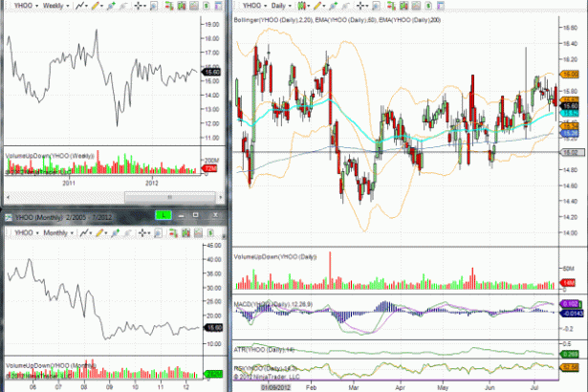Screen dimensions: 588x392
Task: Open Strategies dialog in Monthly chart toolbar
Action: 210,233
